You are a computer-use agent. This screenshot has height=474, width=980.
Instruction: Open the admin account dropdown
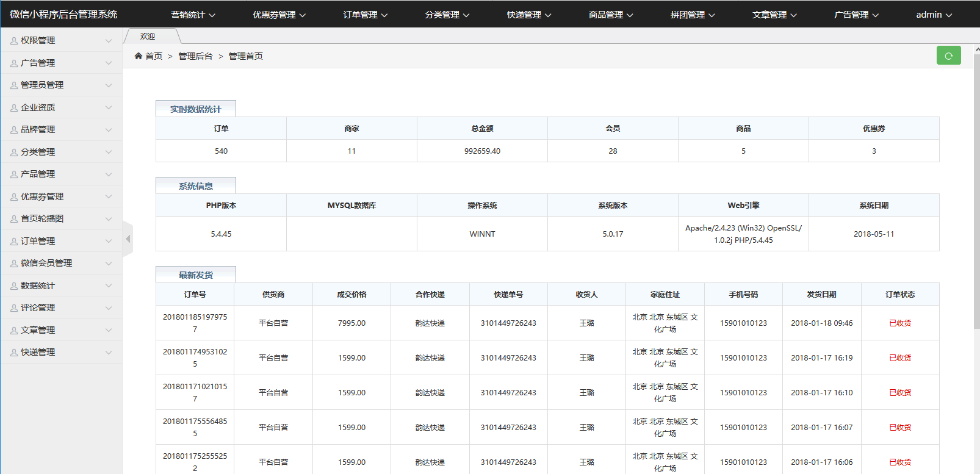tap(934, 15)
